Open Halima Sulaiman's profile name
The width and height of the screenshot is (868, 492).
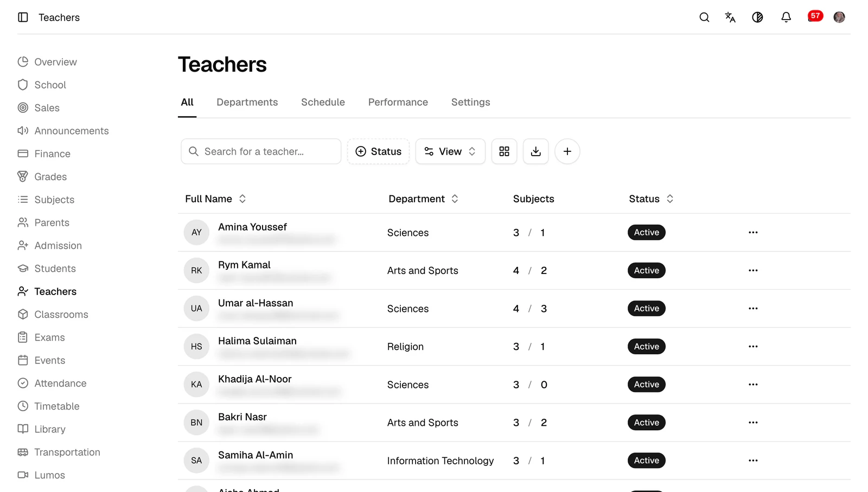257,341
